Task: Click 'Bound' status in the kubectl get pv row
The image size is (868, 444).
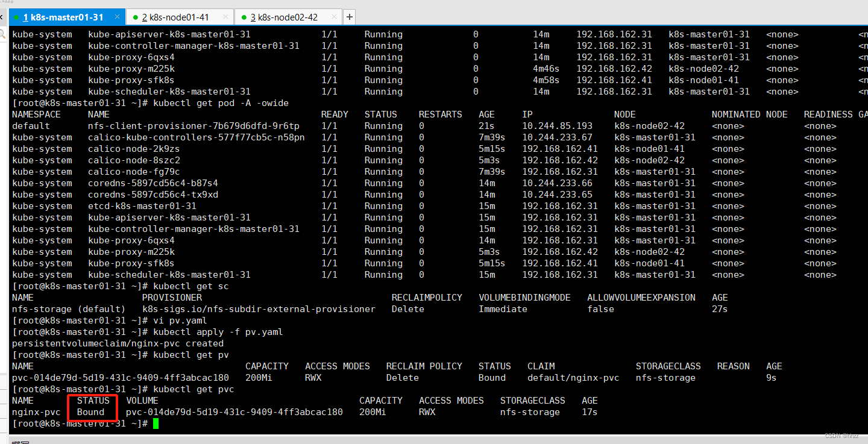Action: [x=492, y=378]
